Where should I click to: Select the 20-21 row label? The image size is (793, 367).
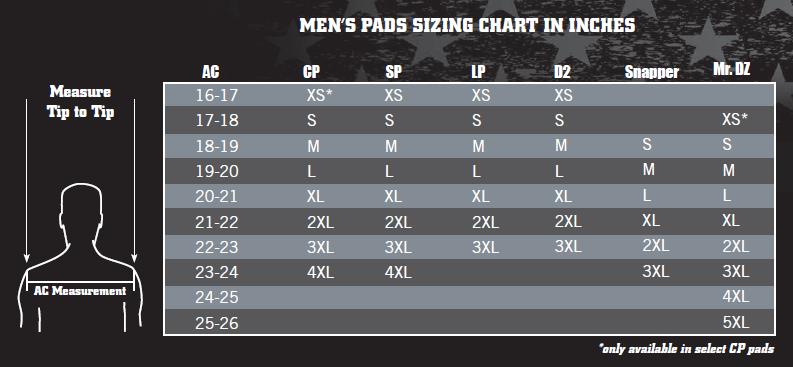click(x=216, y=196)
